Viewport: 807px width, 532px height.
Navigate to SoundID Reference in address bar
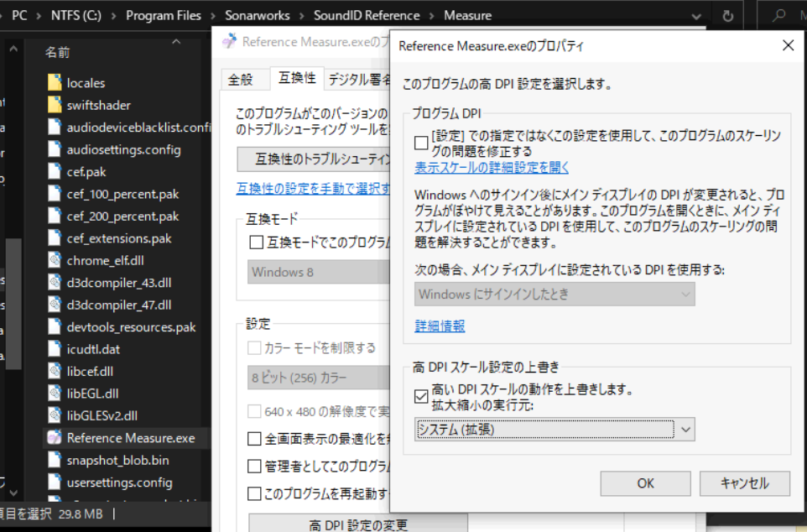(367, 16)
